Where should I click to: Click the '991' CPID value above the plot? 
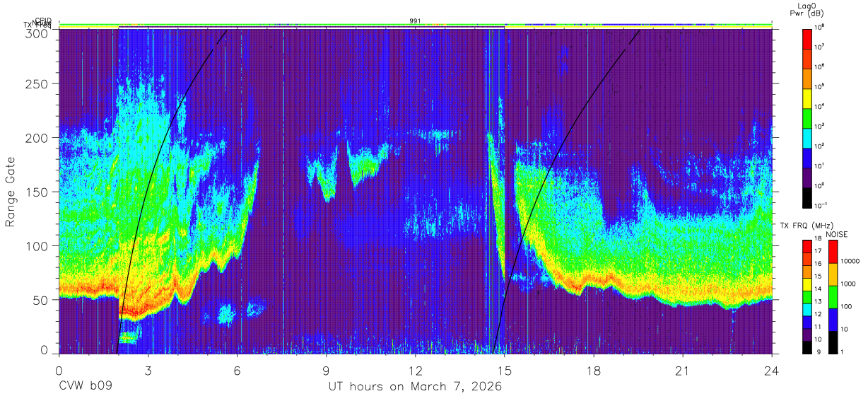pyautogui.click(x=416, y=21)
